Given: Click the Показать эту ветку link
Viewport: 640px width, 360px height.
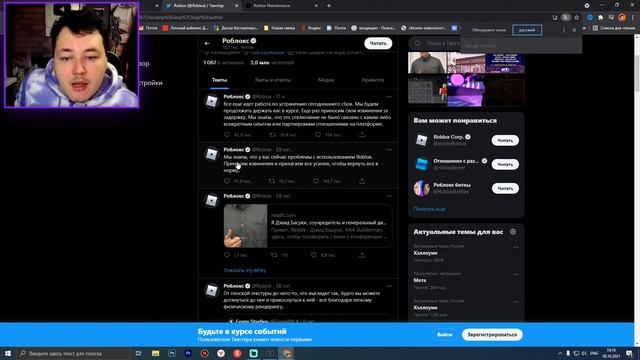Looking at the screenshot, I should [x=245, y=270].
